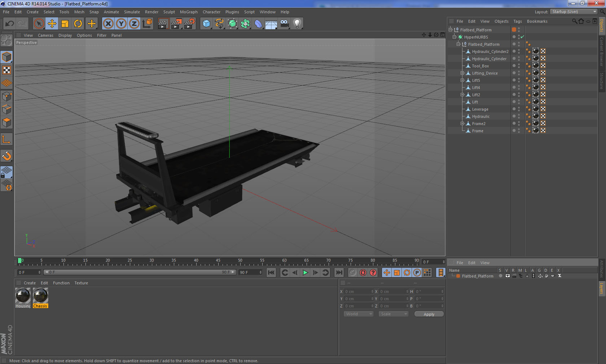The image size is (606, 364).
Task: Open the World coordinate system dropdown
Action: [x=358, y=314]
